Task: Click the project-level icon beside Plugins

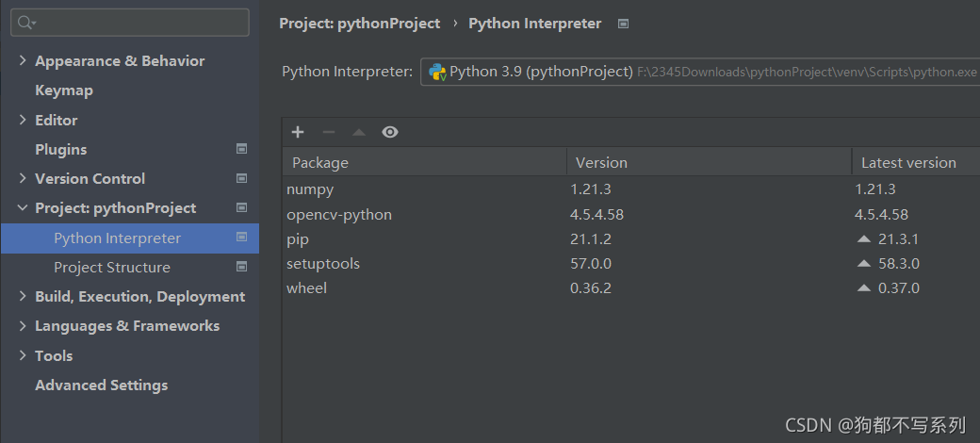Action: [x=241, y=149]
